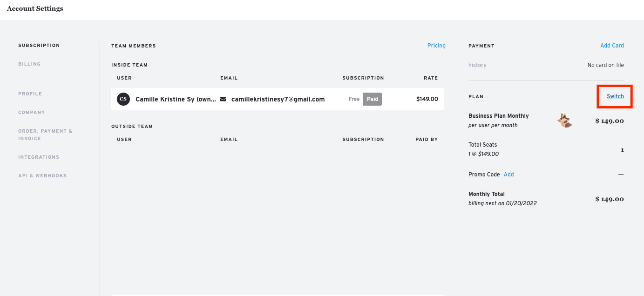Open the Subscription section
The image size is (644, 296).
click(x=39, y=45)
